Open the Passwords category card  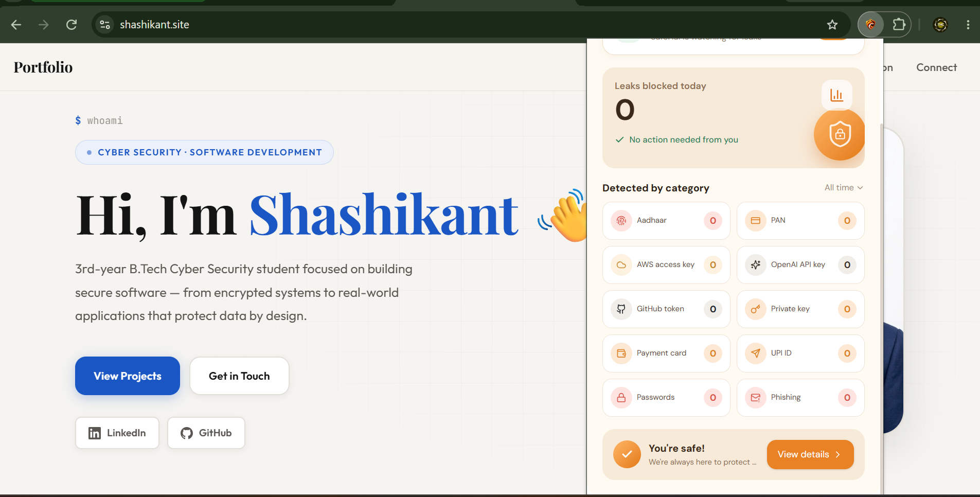tap(666, 398)
